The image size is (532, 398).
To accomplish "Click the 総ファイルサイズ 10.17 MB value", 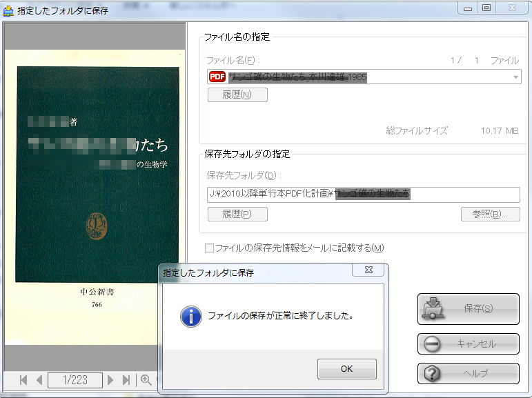I will 500,131.
